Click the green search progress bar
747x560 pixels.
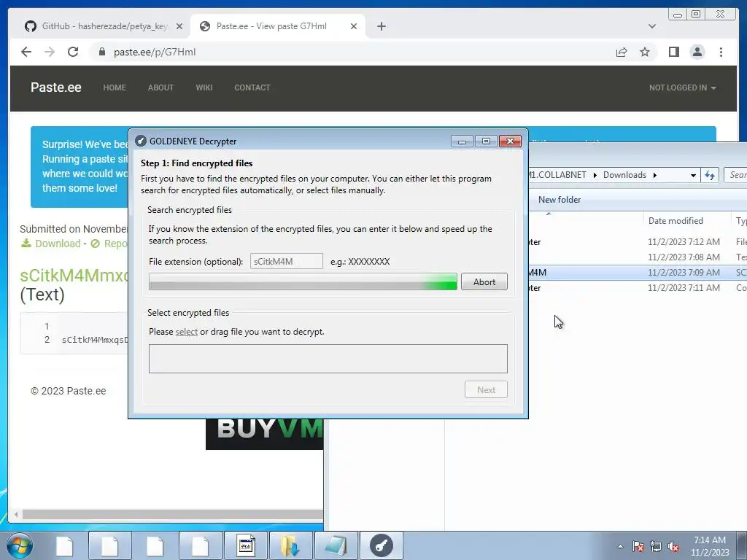pos(303,281)
